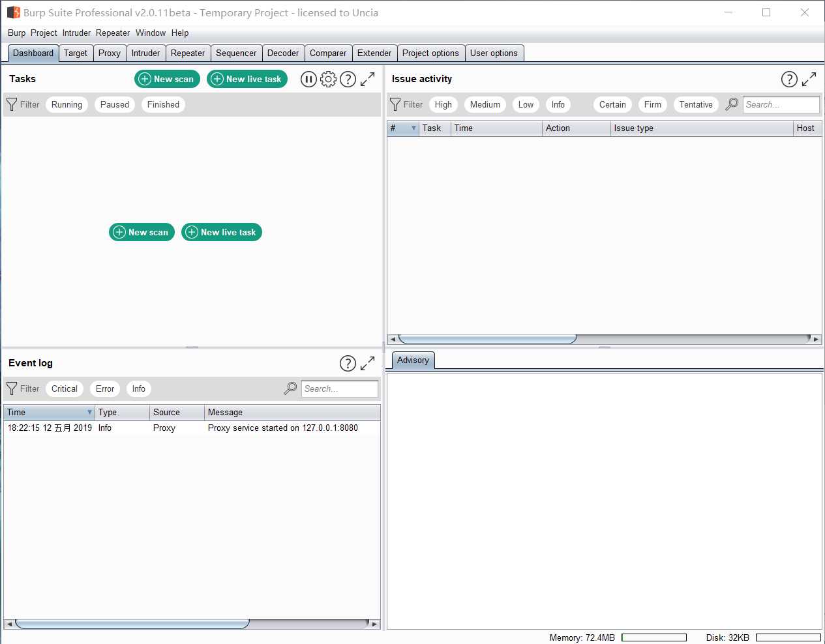Open the Window menu

click(151, 33)
